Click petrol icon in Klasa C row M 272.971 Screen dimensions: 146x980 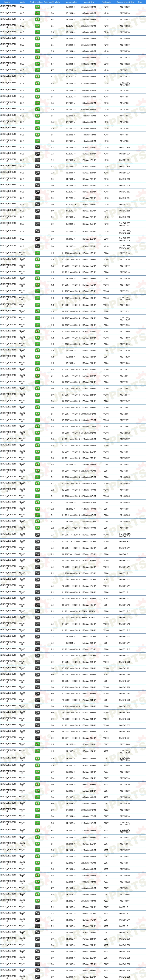pos(37,420)
